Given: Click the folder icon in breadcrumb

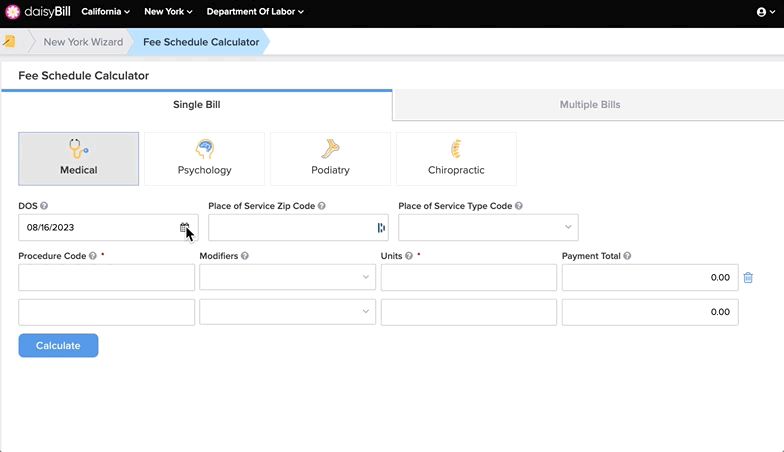Looking at the screenshot, I should (x=9, y=42).
